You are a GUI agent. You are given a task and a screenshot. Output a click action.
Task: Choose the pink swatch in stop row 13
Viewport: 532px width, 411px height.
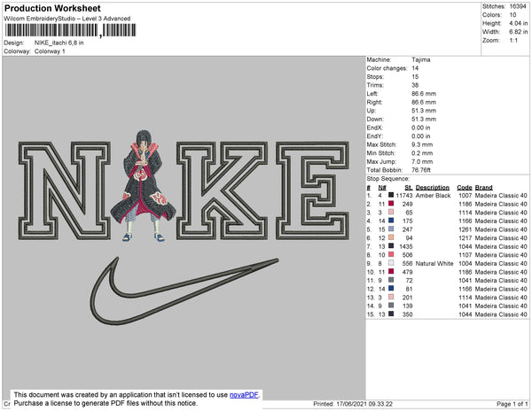pyautogui.click(x=391, y=297)
